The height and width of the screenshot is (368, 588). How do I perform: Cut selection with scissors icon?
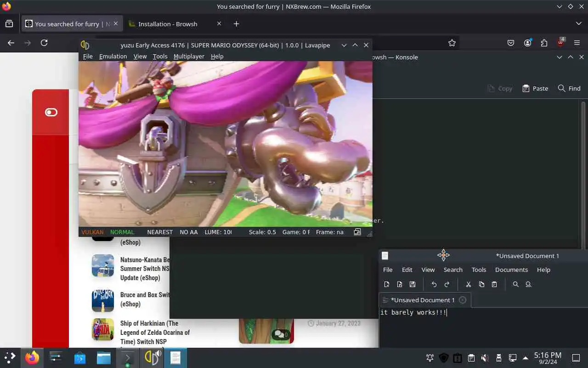point(469,284)
